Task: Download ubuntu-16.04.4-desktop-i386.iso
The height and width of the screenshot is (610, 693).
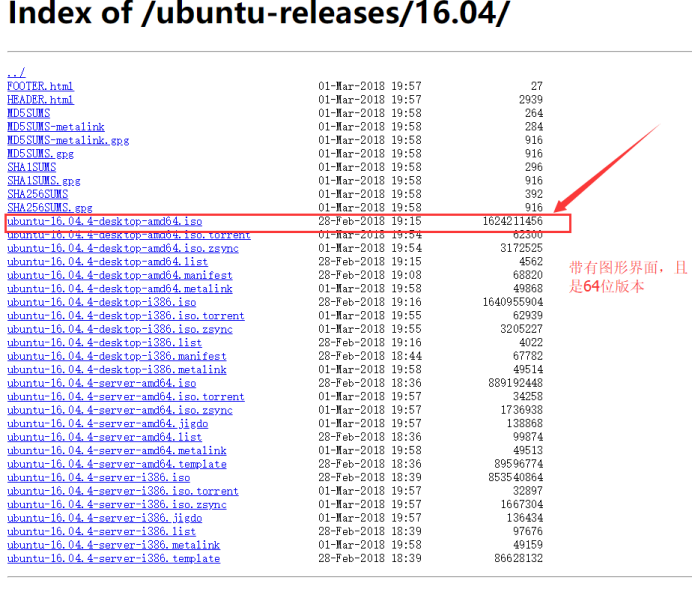Action: pos(102,302)
